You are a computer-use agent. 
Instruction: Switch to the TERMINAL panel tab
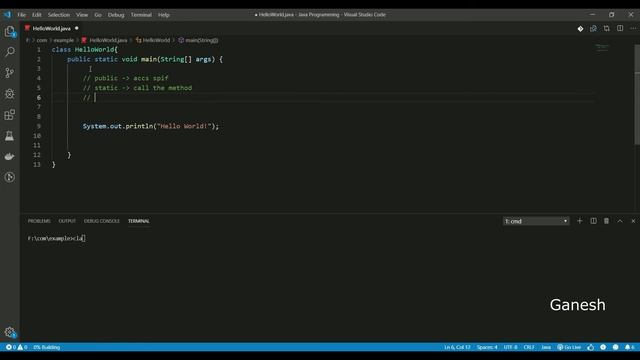coord(139,221)
